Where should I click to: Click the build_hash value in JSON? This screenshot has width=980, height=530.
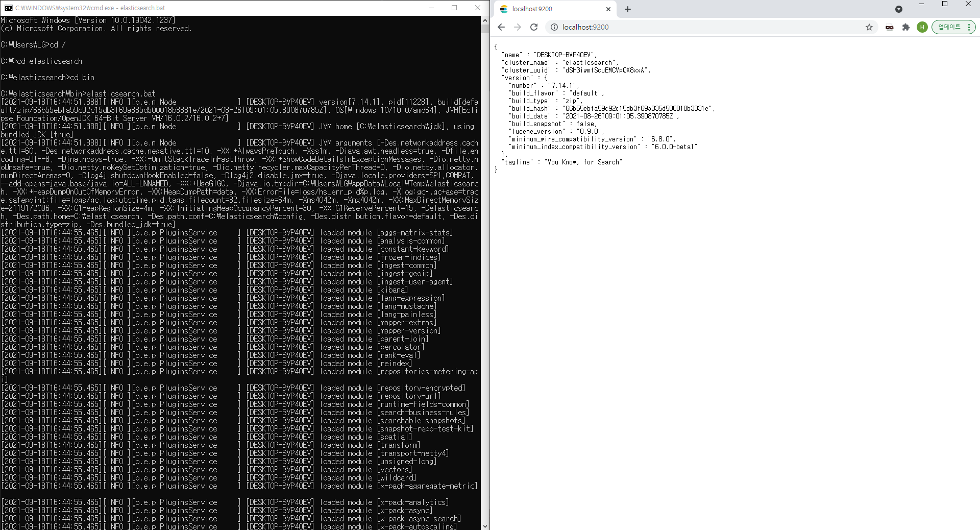click(636, 109)
